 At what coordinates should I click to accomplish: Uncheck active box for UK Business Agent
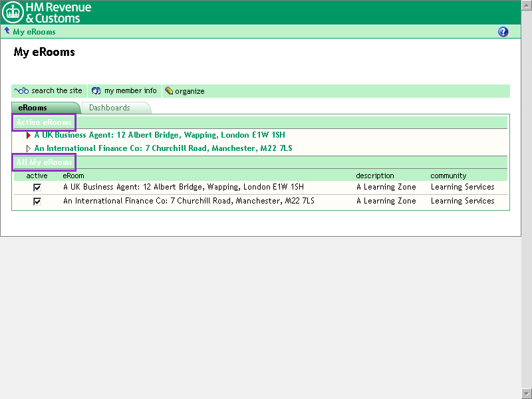pos(37,188)
